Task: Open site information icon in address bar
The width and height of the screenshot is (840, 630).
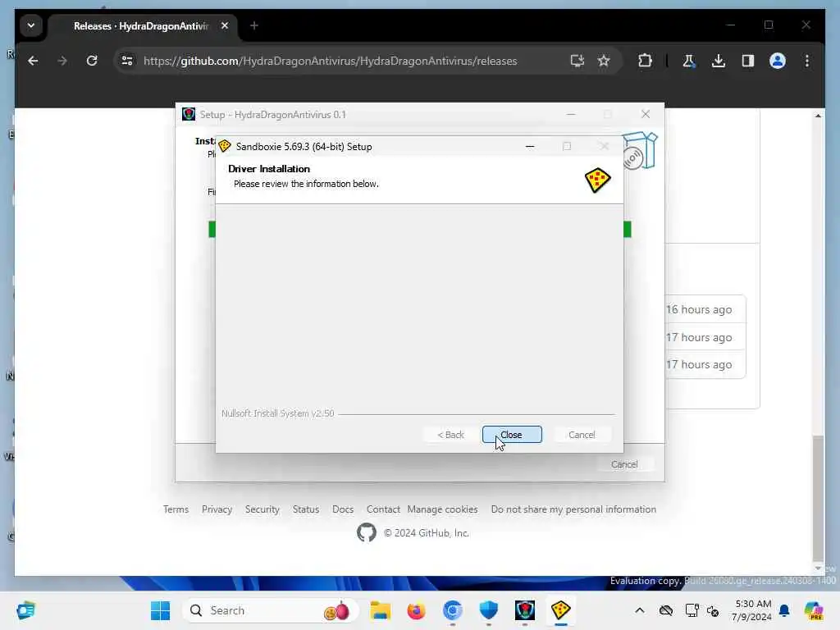Action: (x=127, y=61)
